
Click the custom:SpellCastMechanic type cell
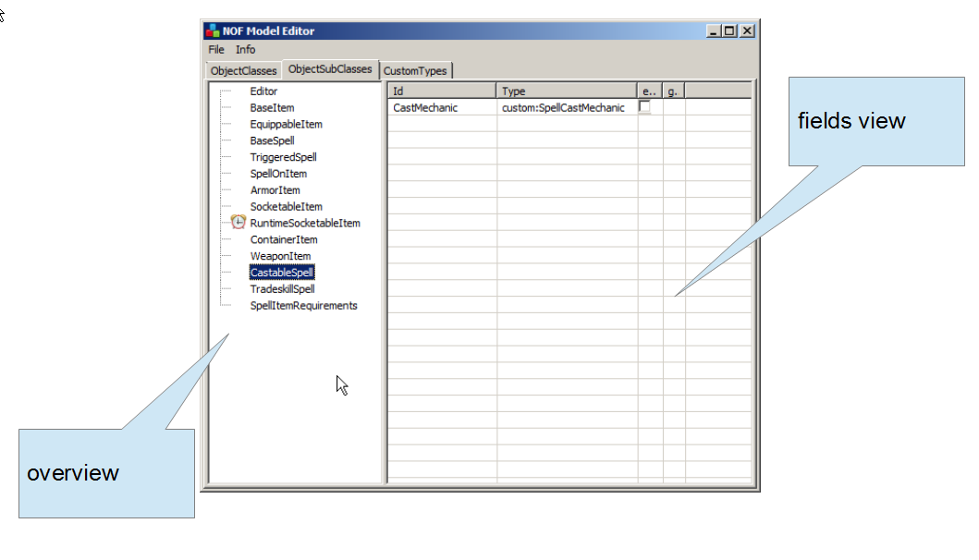tap(563, 108)
